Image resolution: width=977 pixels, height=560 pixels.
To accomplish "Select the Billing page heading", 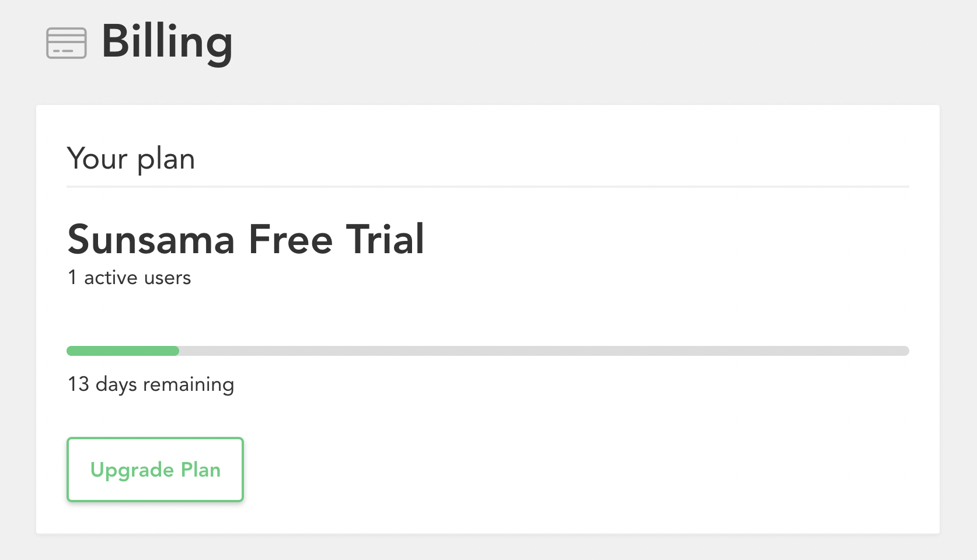I will tap(166, 43).
